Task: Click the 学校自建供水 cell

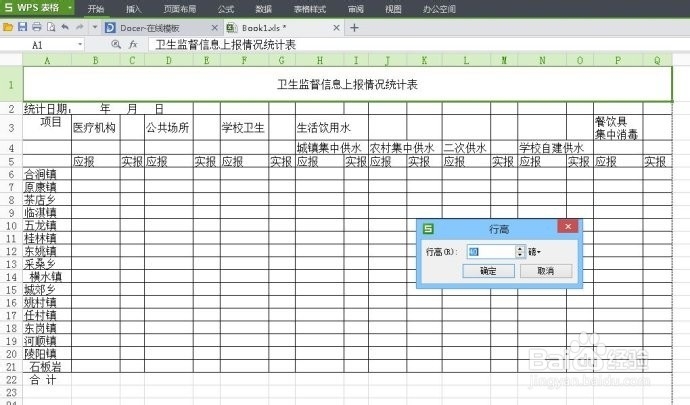Action: tap(542, 148)
